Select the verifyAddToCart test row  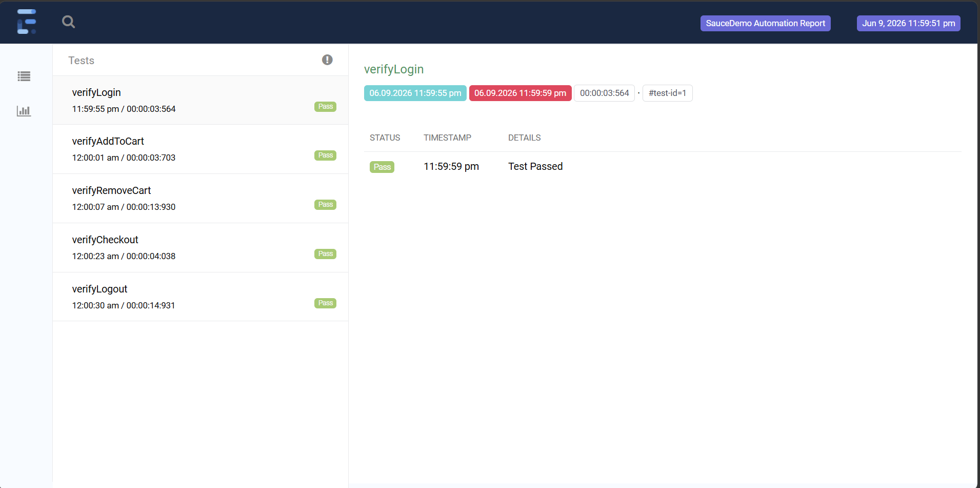[x=201, y=149]
